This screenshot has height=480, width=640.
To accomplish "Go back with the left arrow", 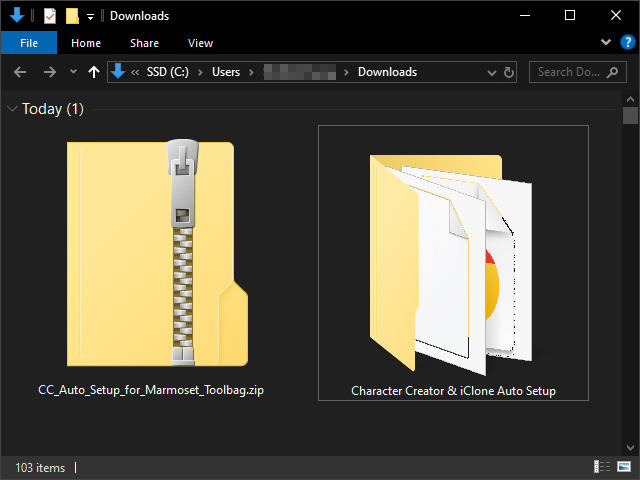I will pos(20,72).
